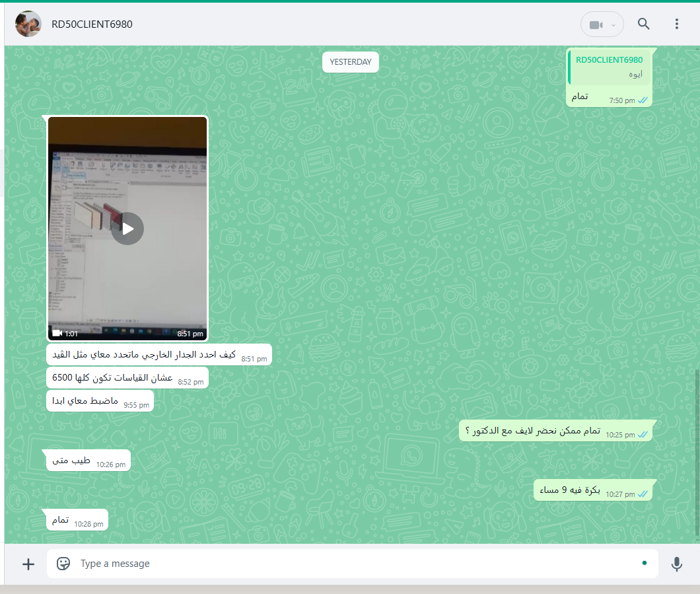The image size is (700, 594).
Task: Select the received message at 10:26 pm
Action: (88, 461)
